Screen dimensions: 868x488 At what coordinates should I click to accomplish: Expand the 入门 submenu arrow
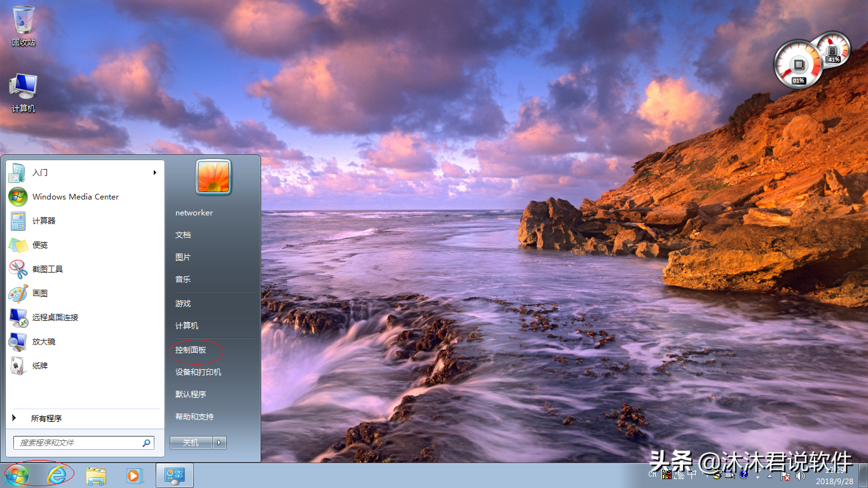(154, 173)
